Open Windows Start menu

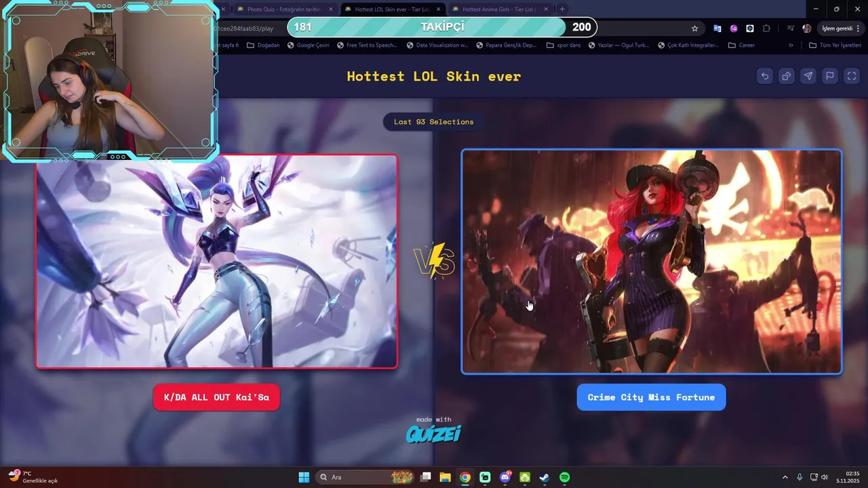pos(304,477)
